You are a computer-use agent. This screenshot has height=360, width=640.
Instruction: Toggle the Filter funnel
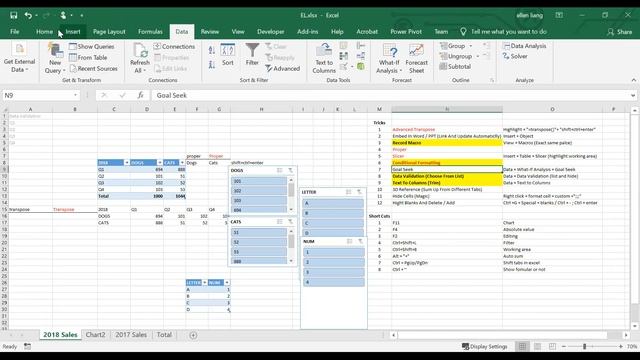pyautogui.click(x=252, y=55)
